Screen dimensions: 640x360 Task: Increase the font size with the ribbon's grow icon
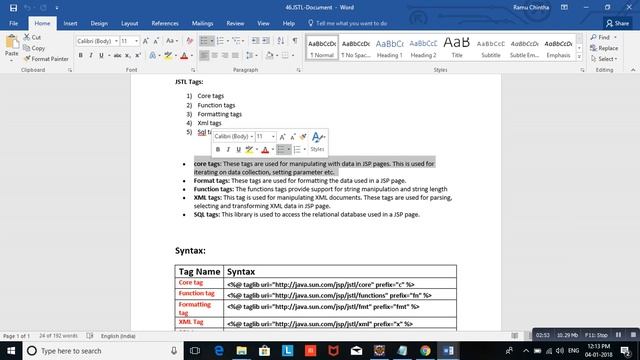[x=146, y=41]
